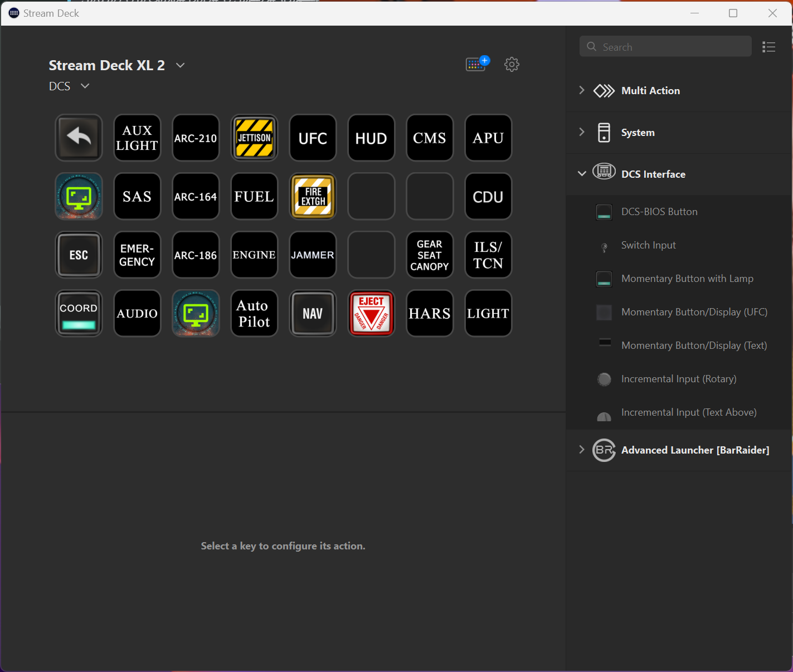This screenshot has height=672, width=793.
Task: Open the Stream Deck store icon
Action: (477, 64)
